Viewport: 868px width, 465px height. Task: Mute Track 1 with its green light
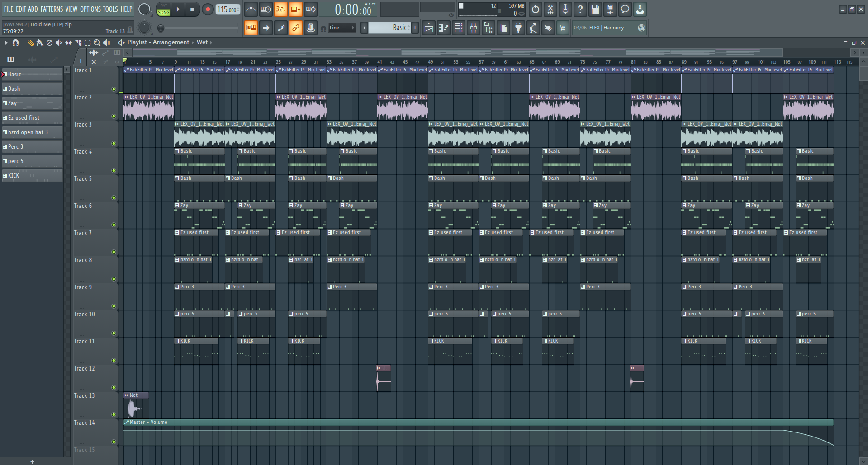pyautogui.click(x=114, y=89)
